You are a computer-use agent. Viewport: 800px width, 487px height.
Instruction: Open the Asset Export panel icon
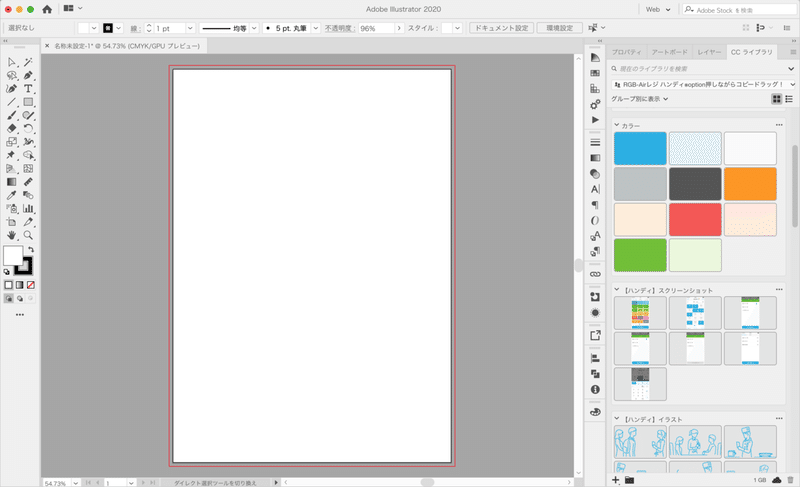coord(595,336)
